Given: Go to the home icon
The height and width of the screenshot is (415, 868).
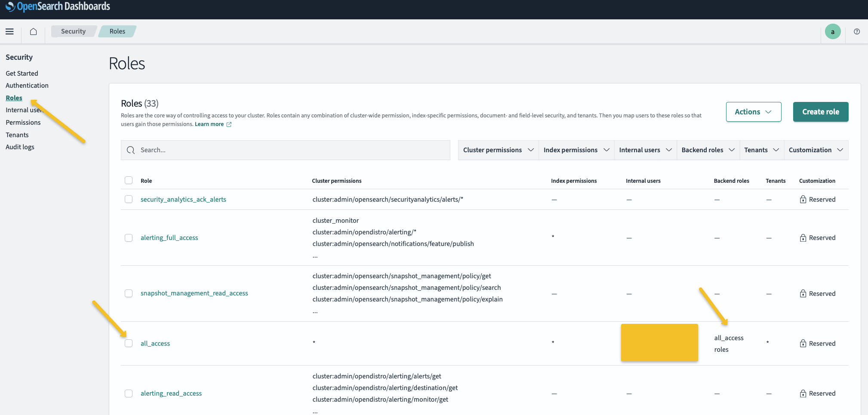Looking at the screenshot, I should [33, 31].
